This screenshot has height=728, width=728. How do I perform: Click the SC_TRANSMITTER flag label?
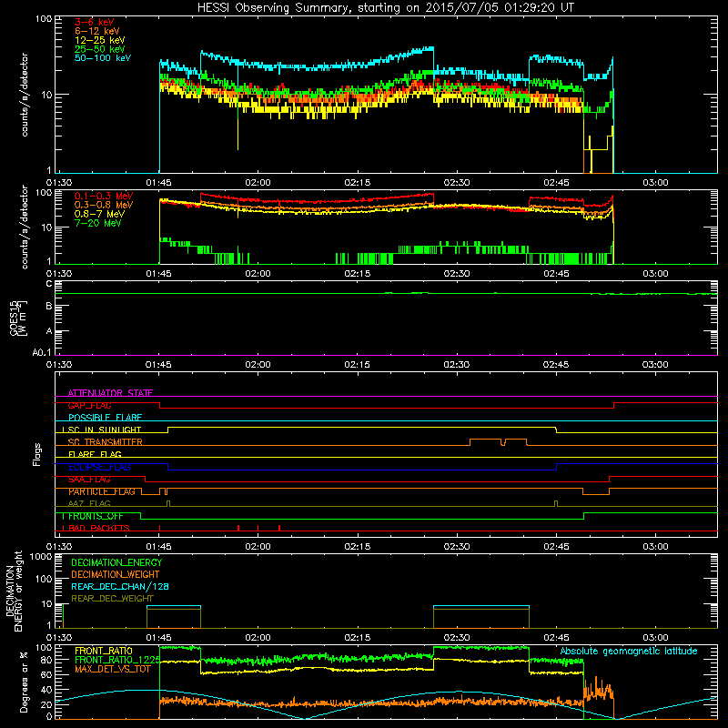105,442
